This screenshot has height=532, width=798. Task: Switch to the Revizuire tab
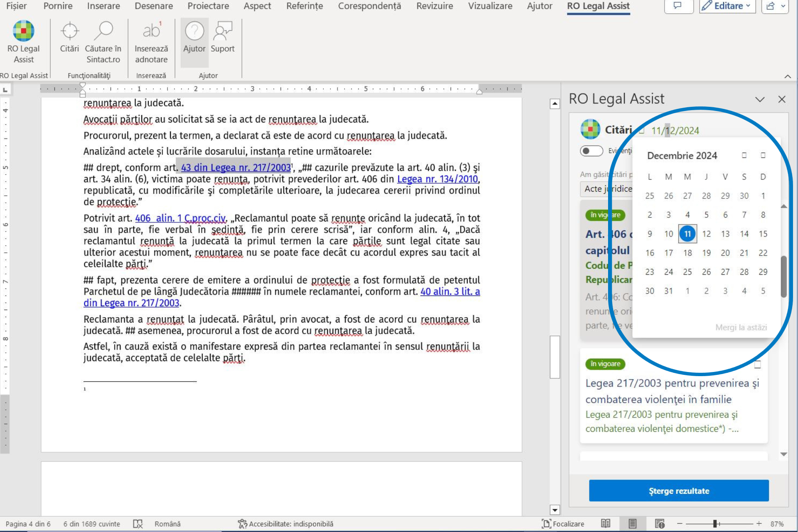coord(434,6)
